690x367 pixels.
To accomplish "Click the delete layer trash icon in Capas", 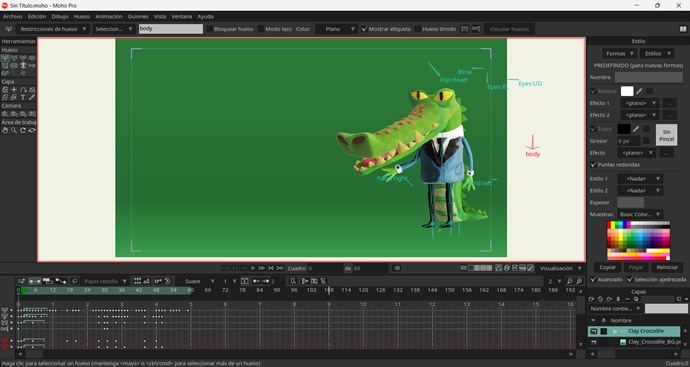I will click(x=618, y=299).
